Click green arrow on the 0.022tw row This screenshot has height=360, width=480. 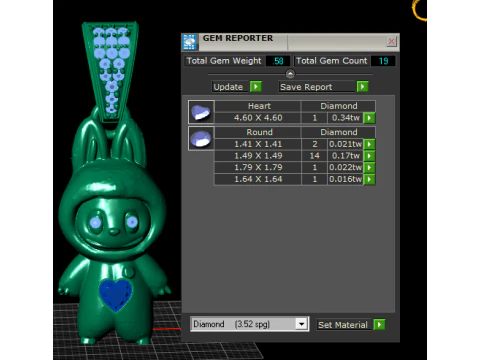tap(369, 167)
